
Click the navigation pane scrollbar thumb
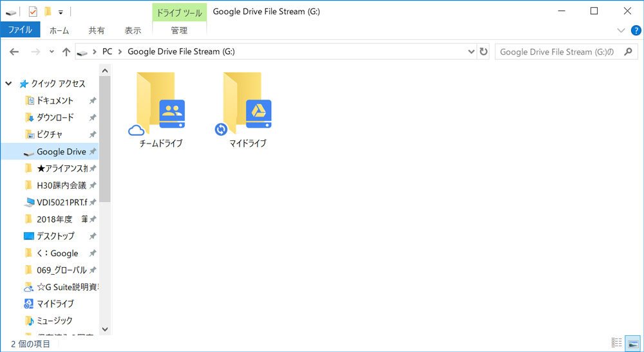pos(105,138)
